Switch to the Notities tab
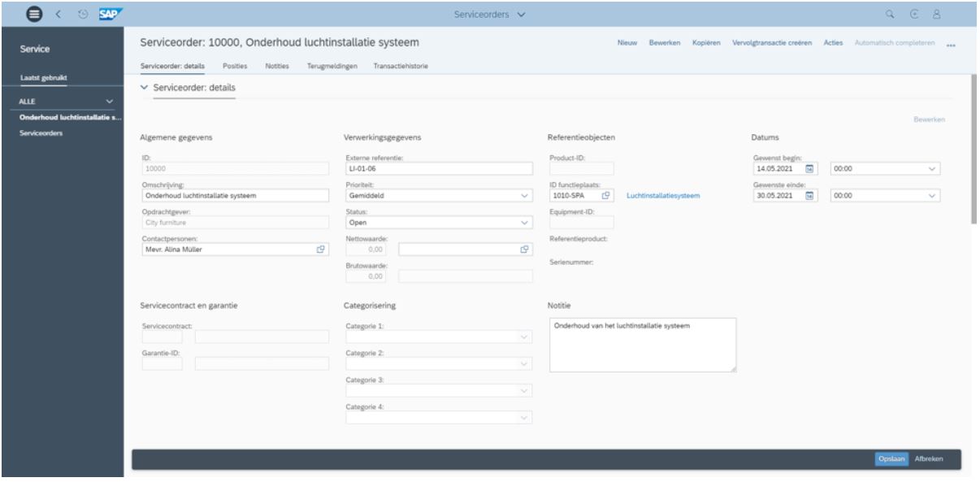Screen dimensions: 980x482 (x=278, y=66)
